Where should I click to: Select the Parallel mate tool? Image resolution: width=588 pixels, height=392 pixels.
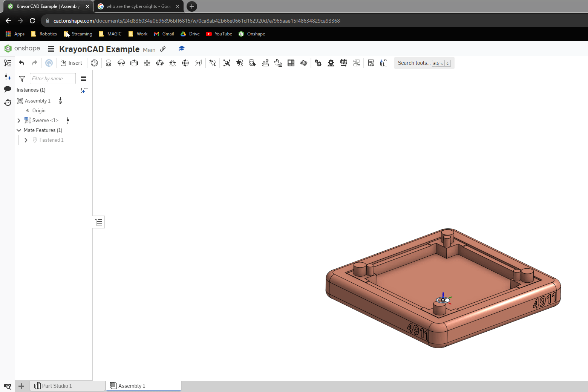coord(198,63)
